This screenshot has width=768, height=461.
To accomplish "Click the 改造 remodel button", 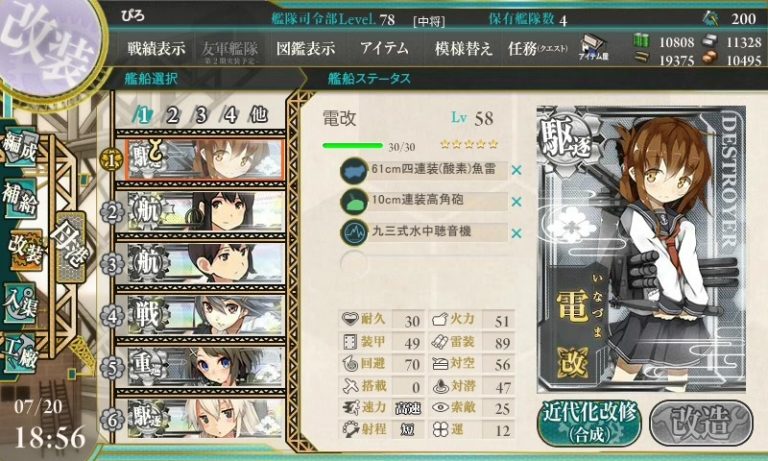I will 701,423.
